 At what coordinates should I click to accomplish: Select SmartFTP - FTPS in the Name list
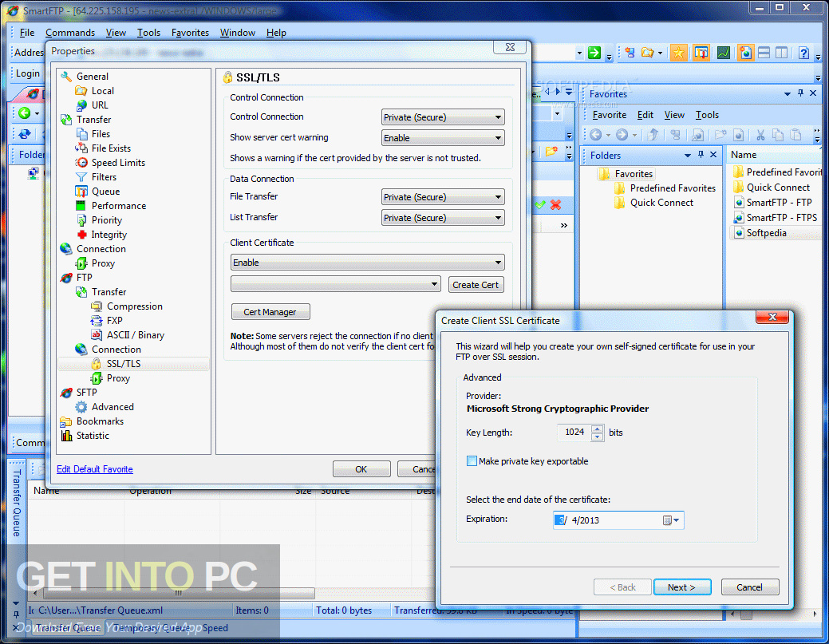pos(781,217)
